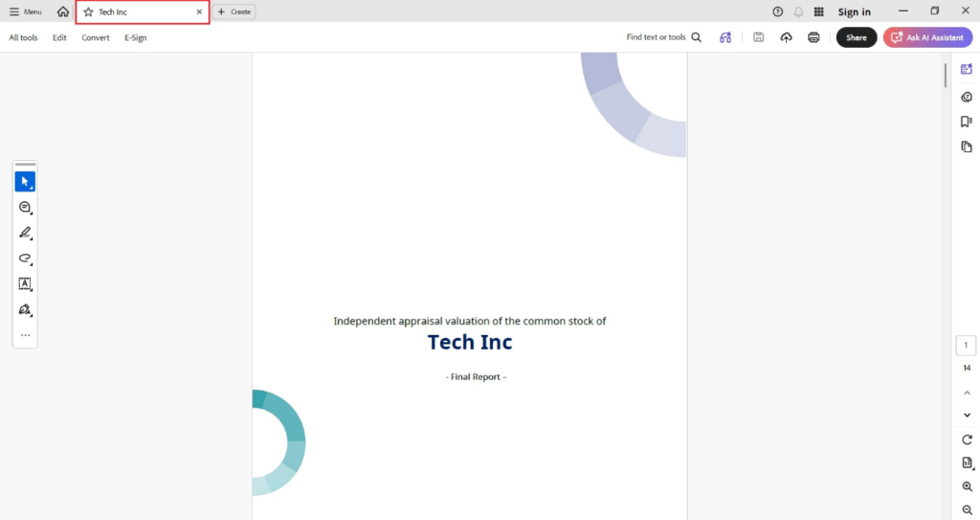The width and height of the screenshot is (980, 520).
Task: Click the current page number box
Action: 966,346
